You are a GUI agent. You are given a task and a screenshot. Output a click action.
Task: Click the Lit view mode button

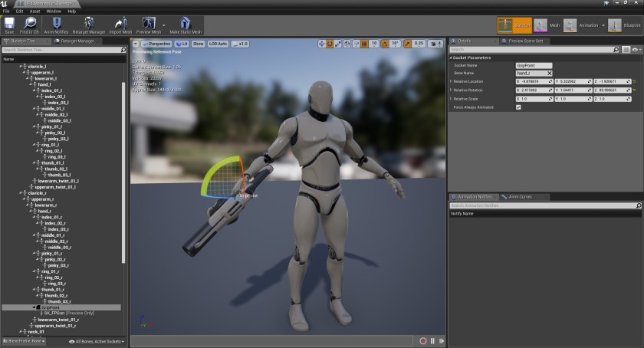coord(182,44)
